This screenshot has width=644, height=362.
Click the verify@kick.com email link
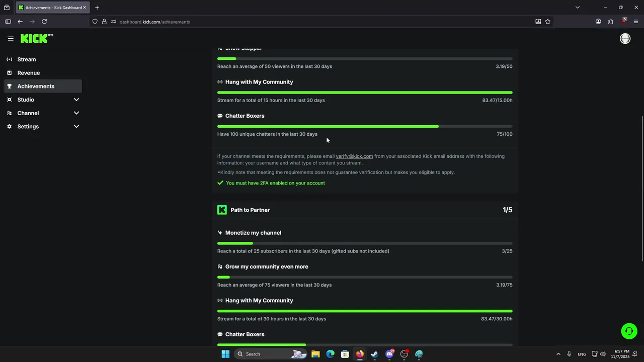[x=354, y=156]
